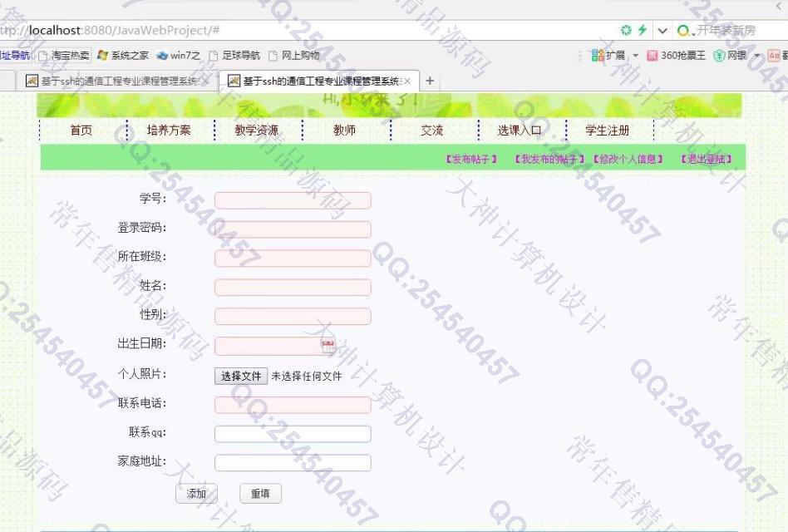
Task: Click the localhost:8080 address bar
Action: coord(307,31)
